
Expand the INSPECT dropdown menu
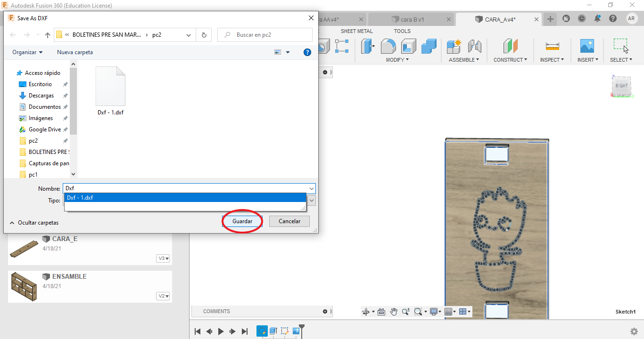click(552, 60)
